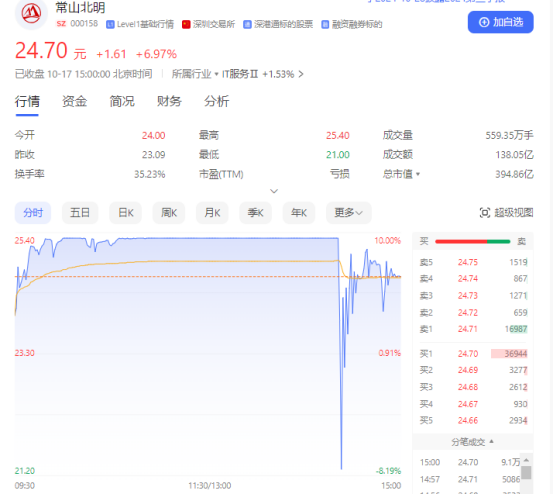
Task: Click the 买1 price 24.70
Action: (468, 354)
